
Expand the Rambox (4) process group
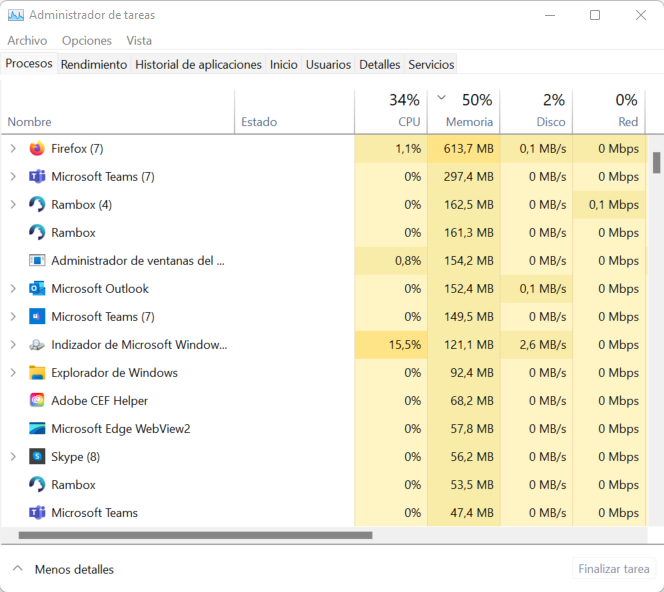[x=13, y=205]
